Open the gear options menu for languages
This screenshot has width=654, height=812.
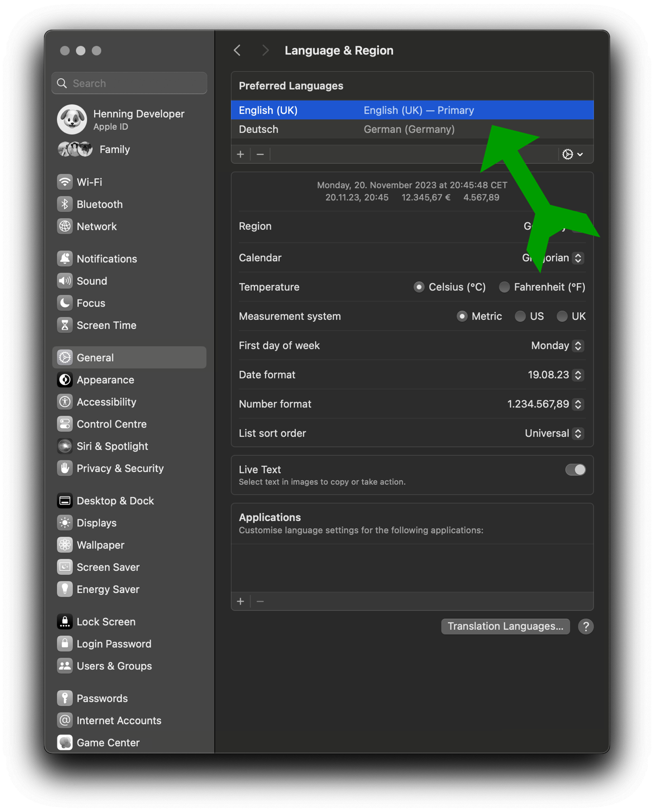572,154
